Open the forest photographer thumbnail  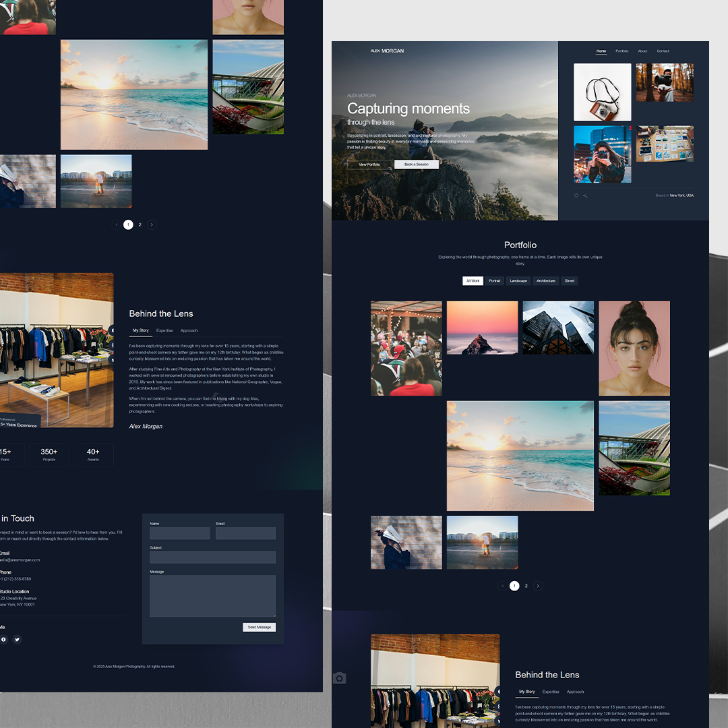click(665, 83)
